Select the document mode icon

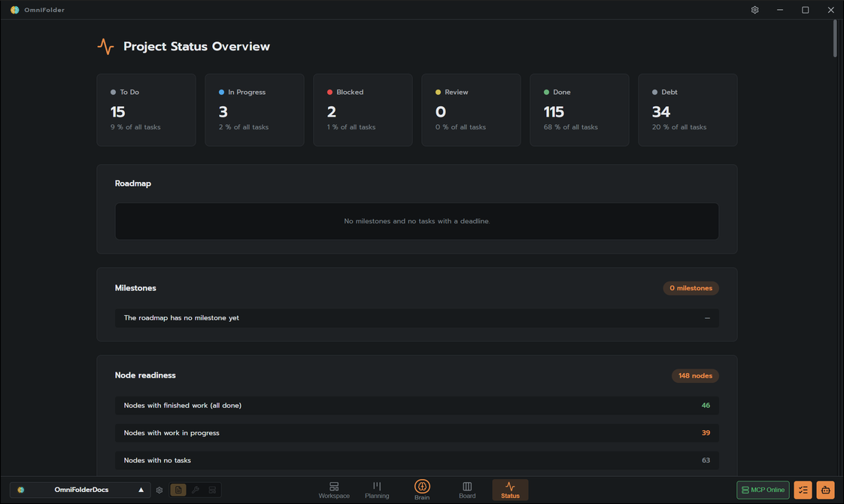(178, 490)
